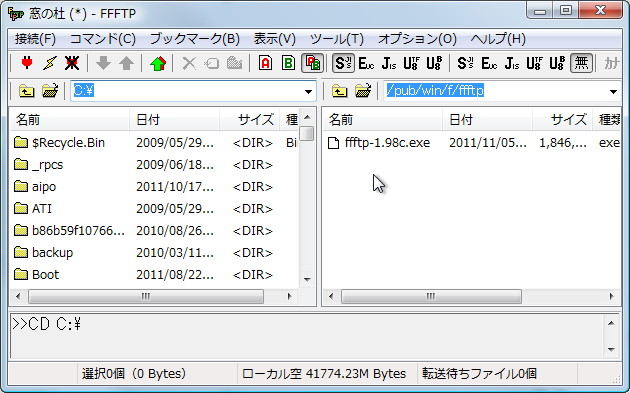
Task: Open the 接続(F) menu
Action: (x=35, y=39)
